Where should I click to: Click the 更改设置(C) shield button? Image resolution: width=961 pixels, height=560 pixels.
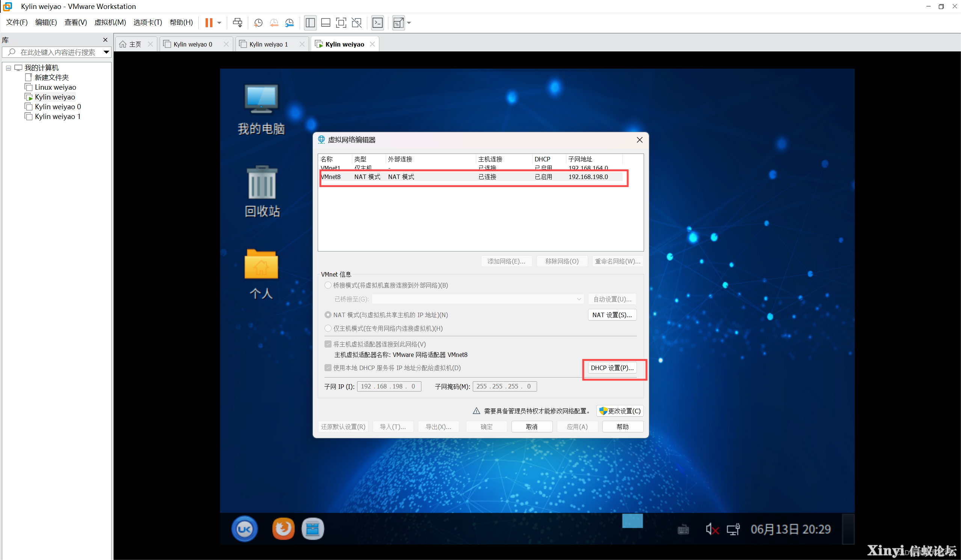pyautogui.click(x=620, y=411)
